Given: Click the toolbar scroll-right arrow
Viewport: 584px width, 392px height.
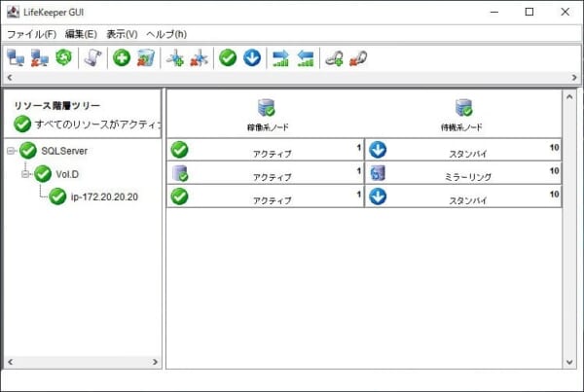Looking at the screenshot, I should (574, 78).
